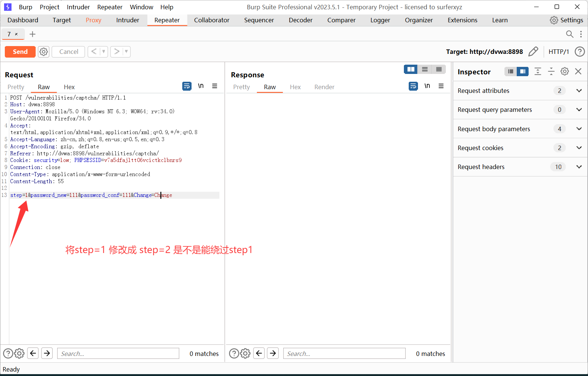Viewport: 588px width, 376px height.
Task: Focus the response search field
Action: (344, 353)
